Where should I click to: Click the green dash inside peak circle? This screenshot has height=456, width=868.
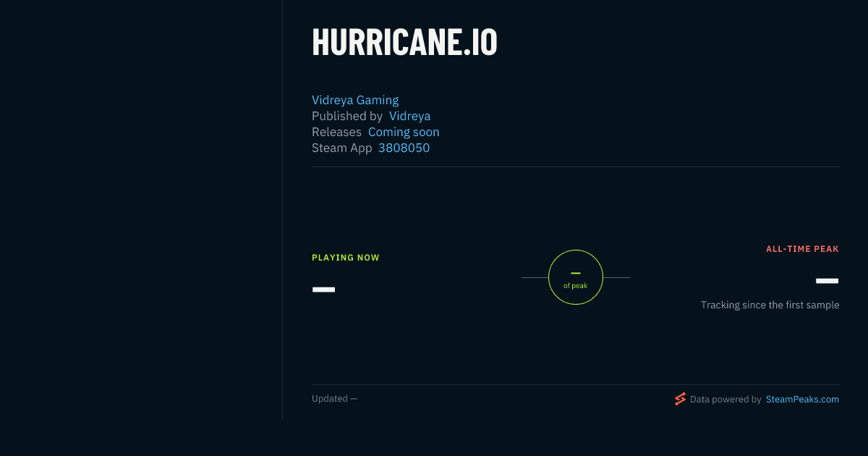[x=576, y=273]
